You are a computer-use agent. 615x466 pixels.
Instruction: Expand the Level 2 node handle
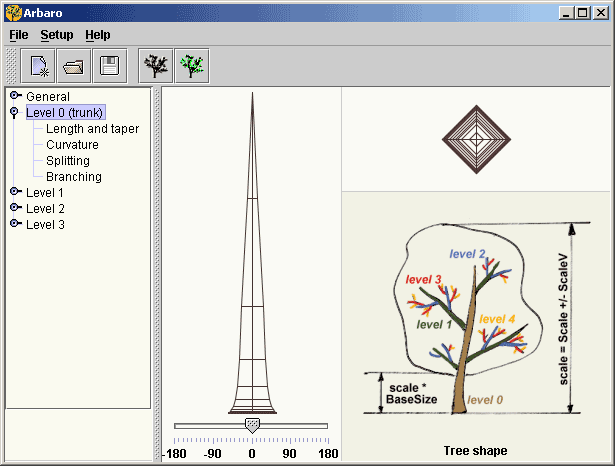(x=15, y=208)
